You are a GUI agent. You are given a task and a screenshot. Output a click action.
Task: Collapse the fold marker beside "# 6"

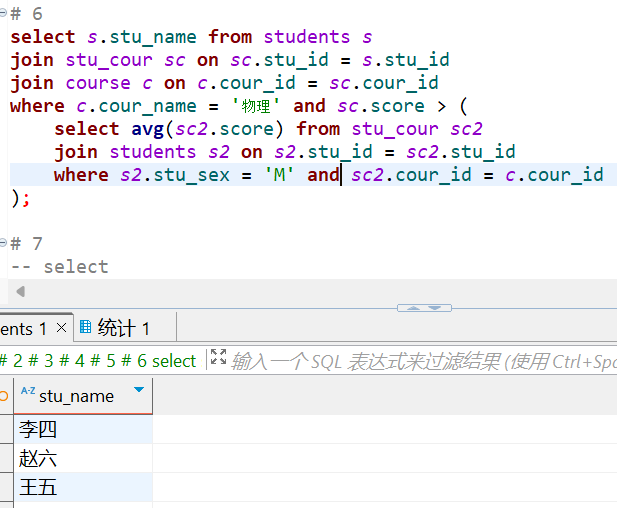point(4,14)
